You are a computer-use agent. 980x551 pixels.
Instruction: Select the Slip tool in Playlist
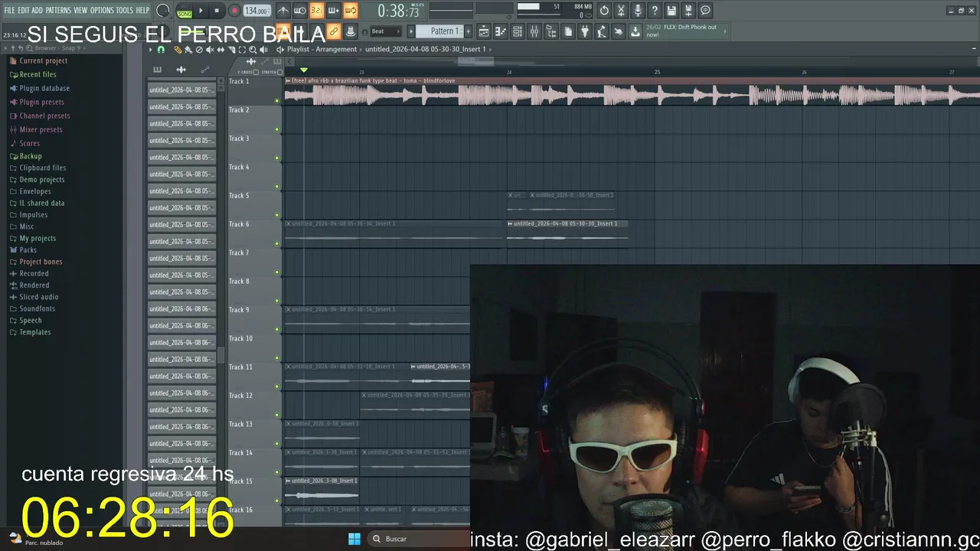pyautogui.click(x=220, y=50)
